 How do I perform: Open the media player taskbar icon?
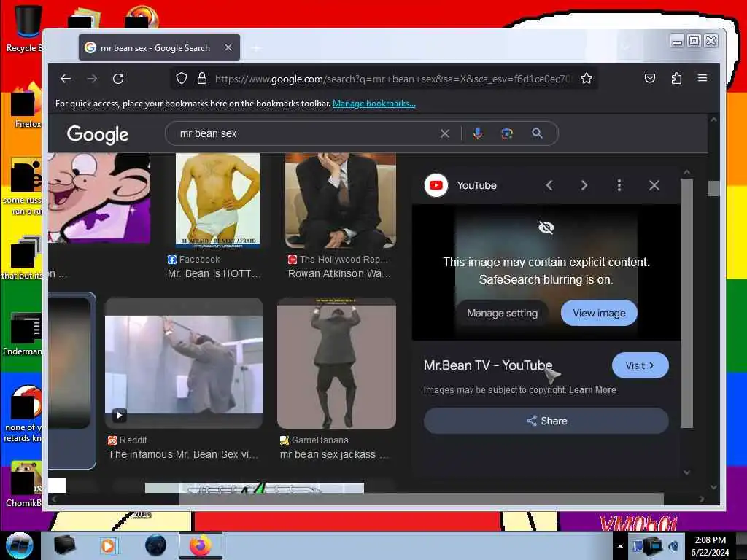coord(108,545)
